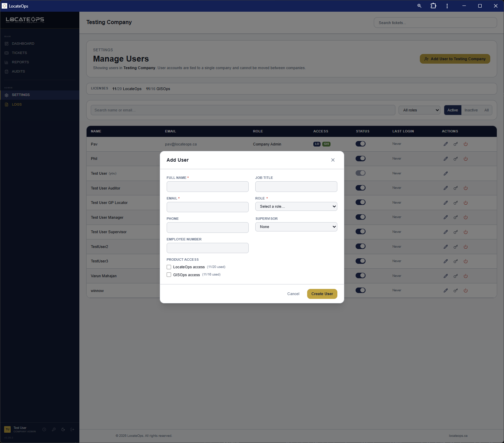This screenshot has width=504, height=443.
Task: Select the Active status filter tab
Action: point(452,110)
